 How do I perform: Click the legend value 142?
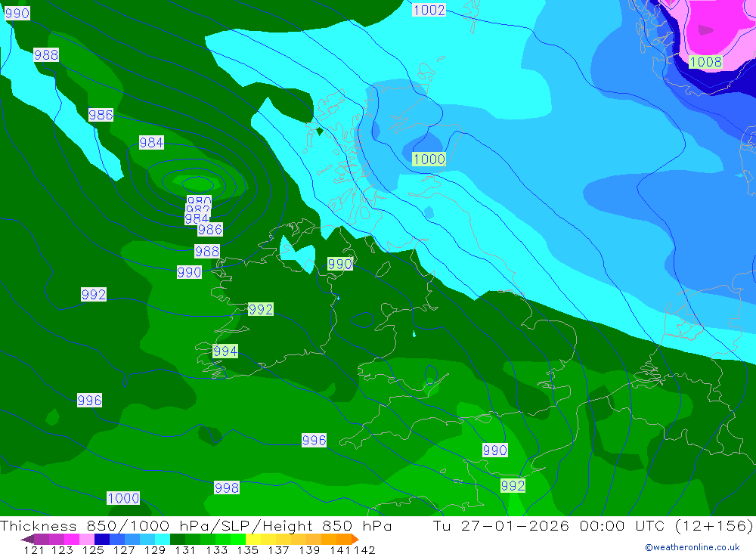[x=364, y=549]
